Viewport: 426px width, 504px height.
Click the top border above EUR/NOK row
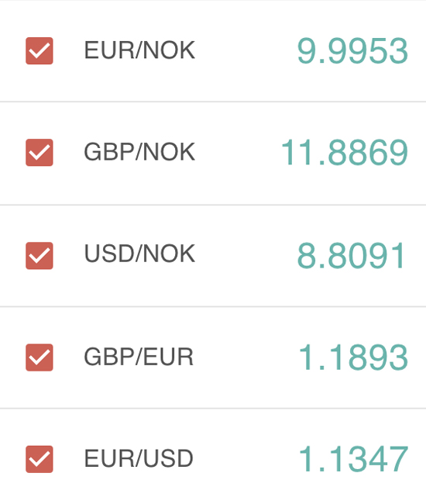pyautogui.click(x=213, y=0)
